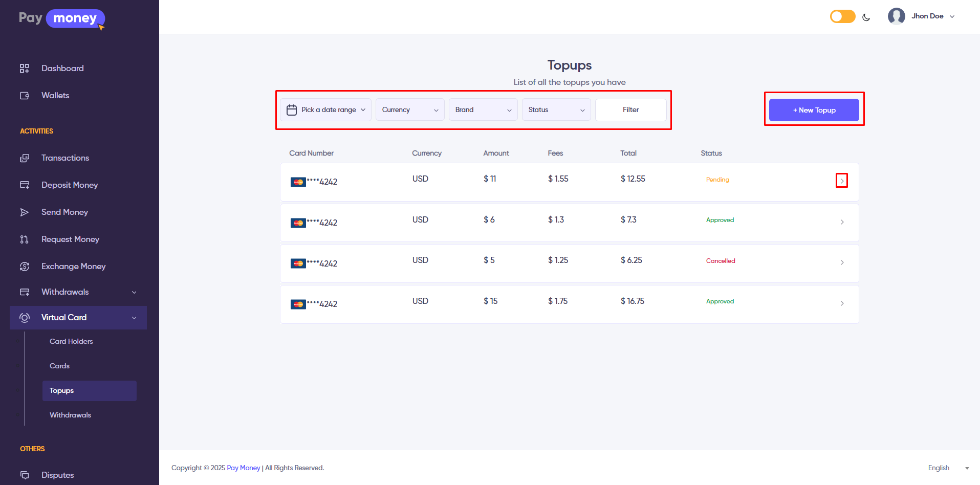
Task: Toggle the orange theme switch
Action: click(842, 16)
